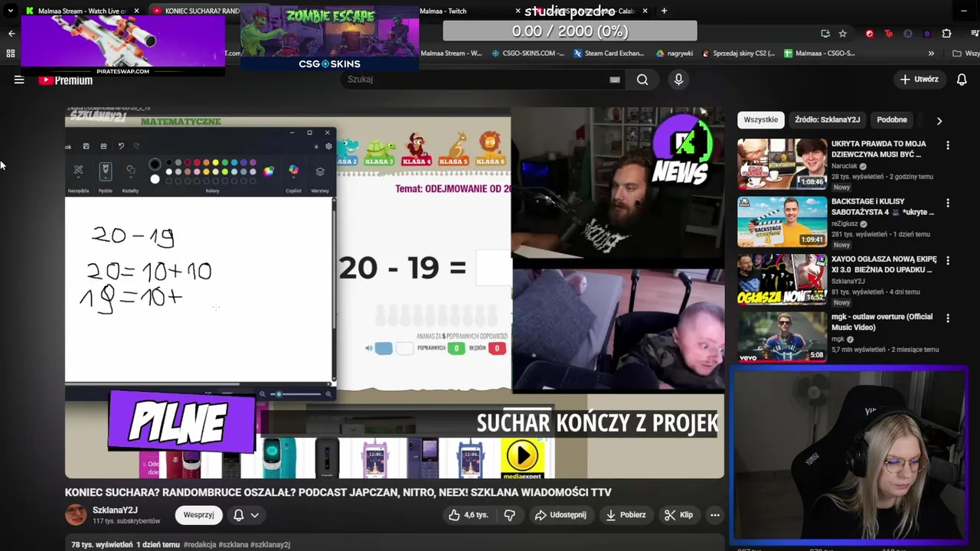Show hidden bookmarks overflow chevron
The width and height of the screenshot is (980, 551).
pos(931,54)
